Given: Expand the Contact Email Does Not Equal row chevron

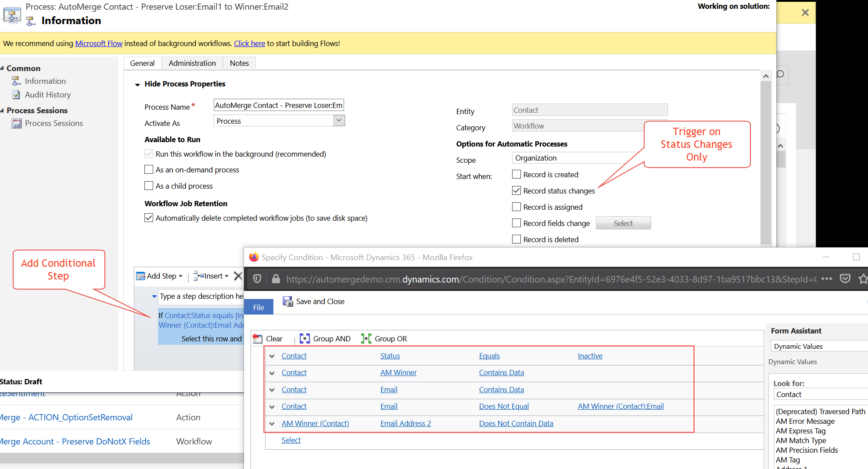Looking at the screenshot, I should coord(272,407).
